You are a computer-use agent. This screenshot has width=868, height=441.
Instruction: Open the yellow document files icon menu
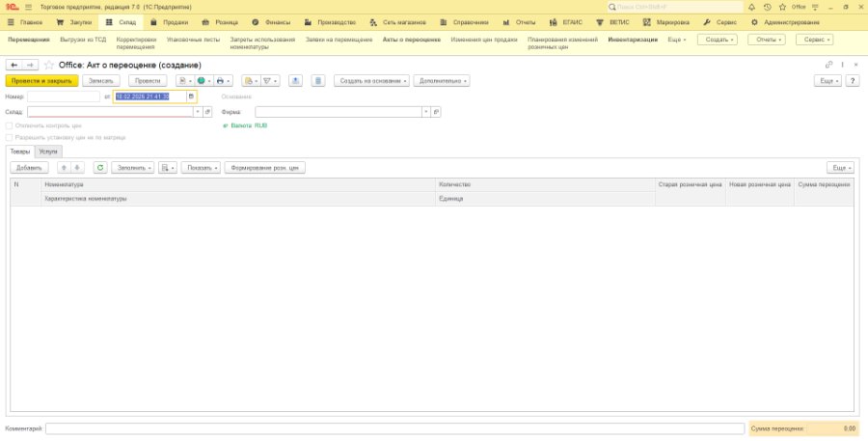tap(251, 81)
